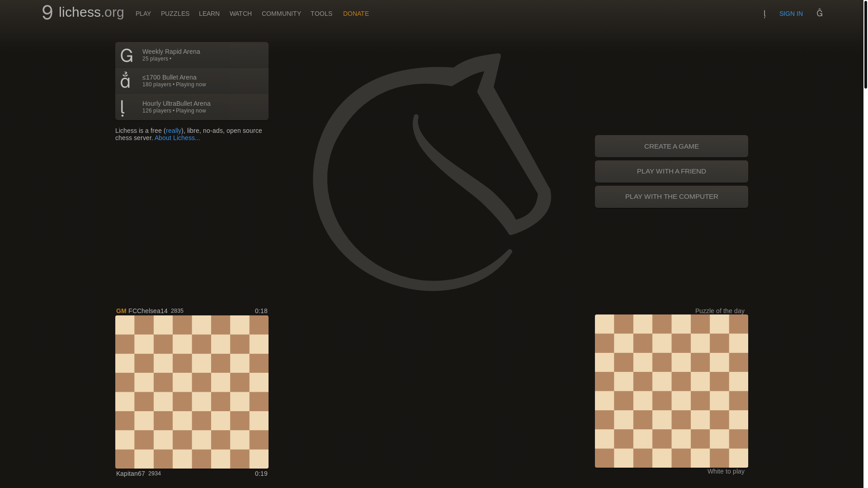Screen dimensions: 868x488
Task: Click the 0:18 clock of FCChelsea14
Action: pos(261,311)
